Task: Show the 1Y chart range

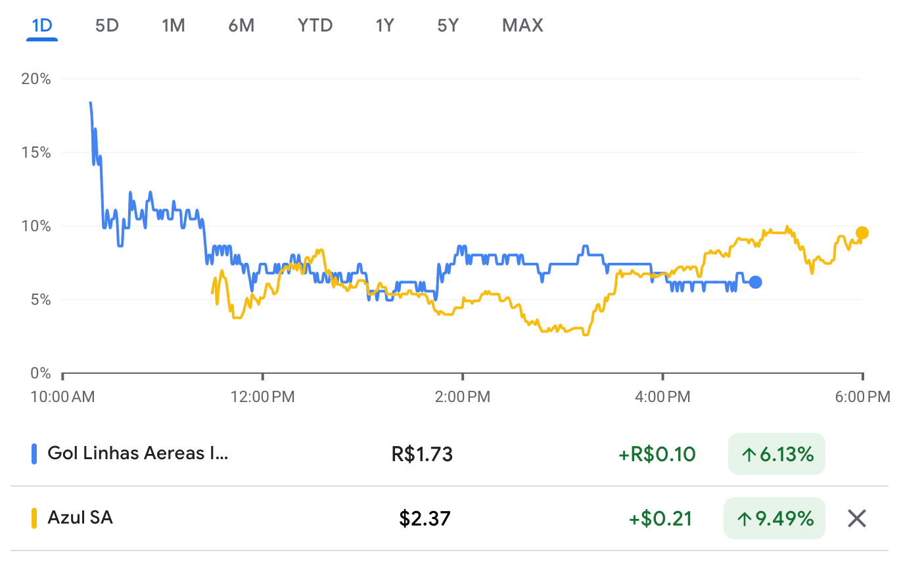Action: point(384,26)
